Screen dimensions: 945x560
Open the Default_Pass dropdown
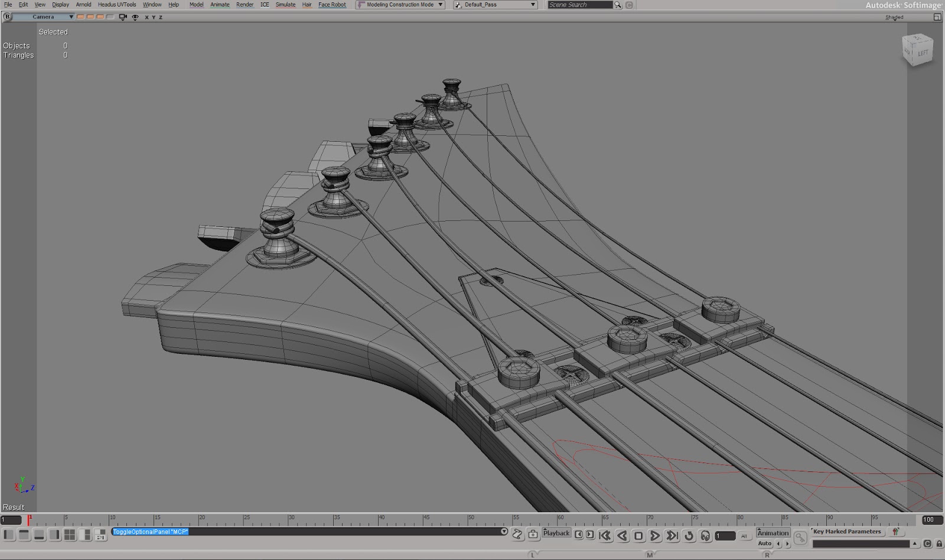pyautogui.click(x=494, y=5)
